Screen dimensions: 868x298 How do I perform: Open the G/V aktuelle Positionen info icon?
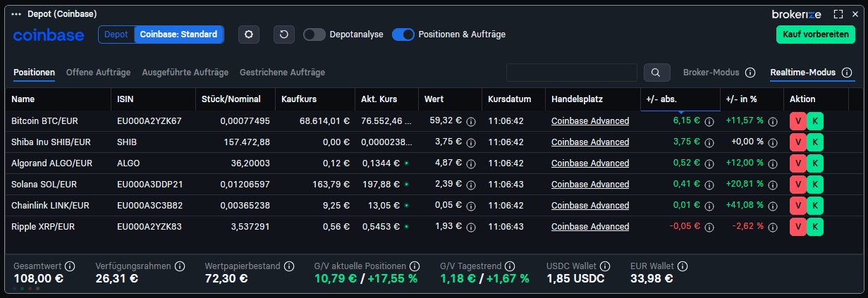415,266
